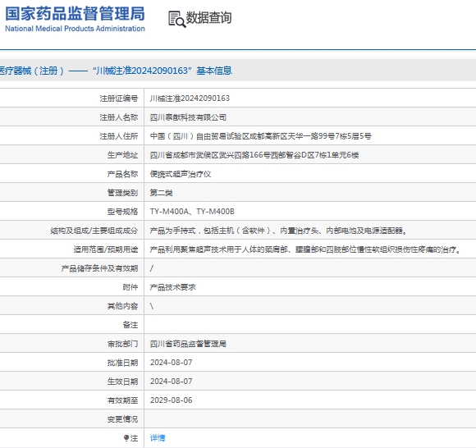Select registrant name 四川泰猷科技有限公司
The width and height of the screenshot is (476, 448).
coord(188,117)
